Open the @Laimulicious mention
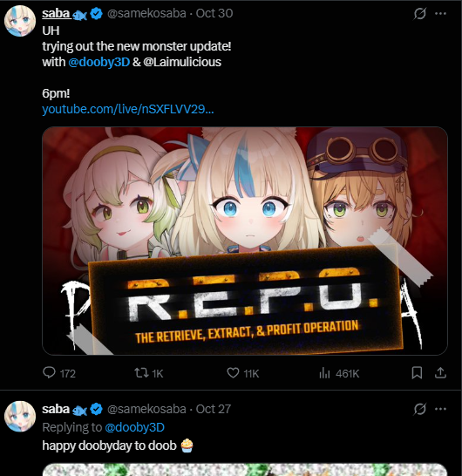This screenshot has width=462, height=476. [x=182, y=62]
